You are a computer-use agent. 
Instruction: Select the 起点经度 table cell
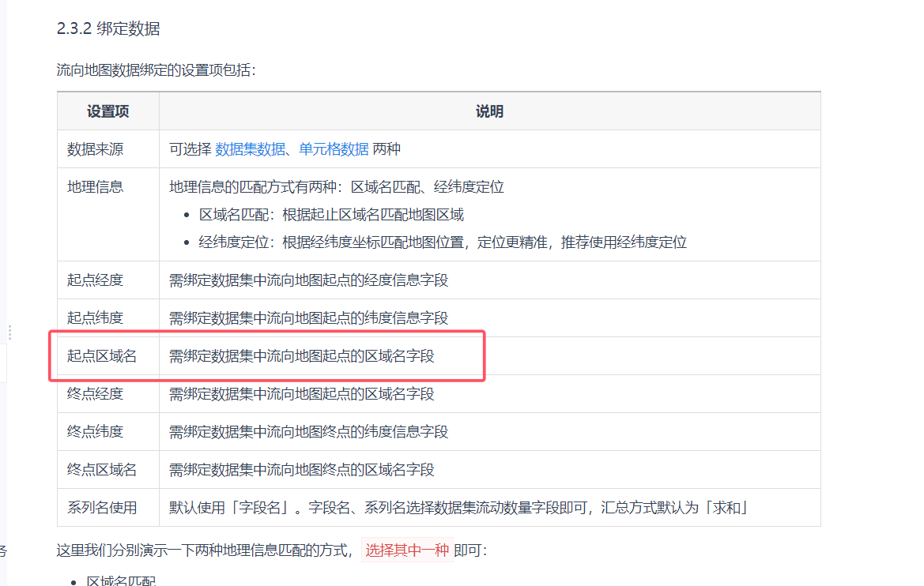(95, 280)
